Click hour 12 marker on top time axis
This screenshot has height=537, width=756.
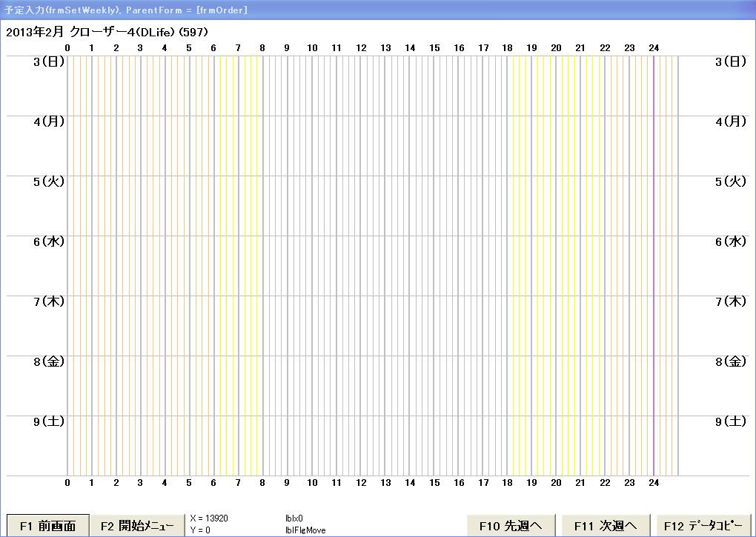point(361,48)
